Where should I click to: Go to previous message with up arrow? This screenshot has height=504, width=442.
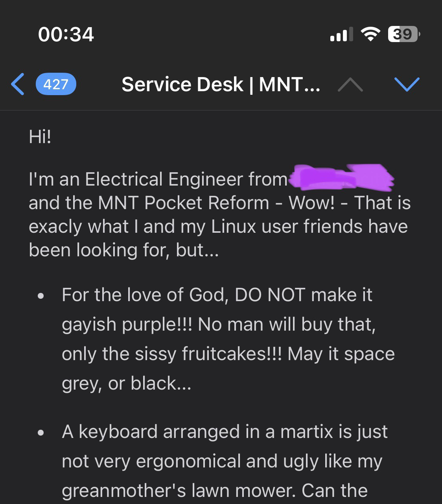point(350,84)
